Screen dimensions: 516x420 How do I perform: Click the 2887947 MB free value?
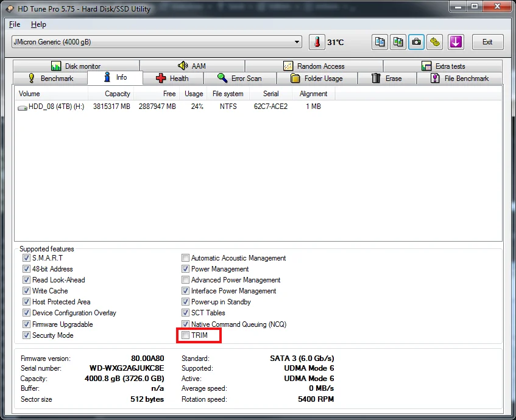[157, 107]
